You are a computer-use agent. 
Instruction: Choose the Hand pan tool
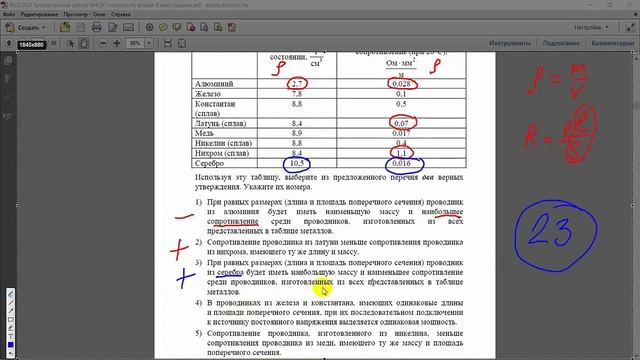pos(84,43)
